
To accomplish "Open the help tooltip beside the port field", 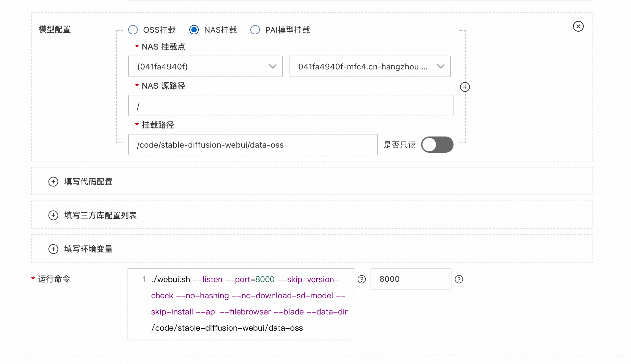I will click(459, 279).
